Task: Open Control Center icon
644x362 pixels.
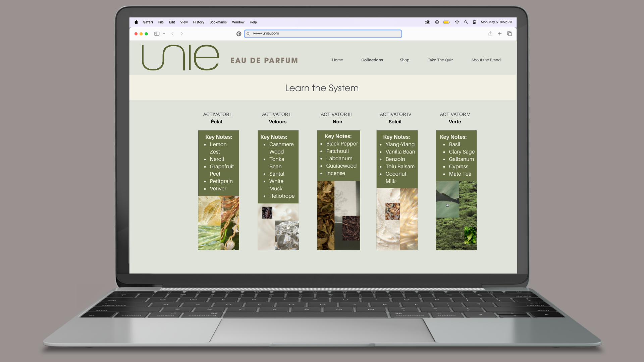Action: tap(475, 22)
